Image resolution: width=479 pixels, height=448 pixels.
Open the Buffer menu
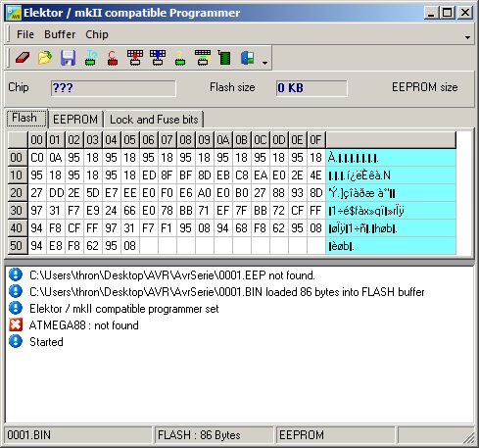pyautogui.click(x=60, y=34)
